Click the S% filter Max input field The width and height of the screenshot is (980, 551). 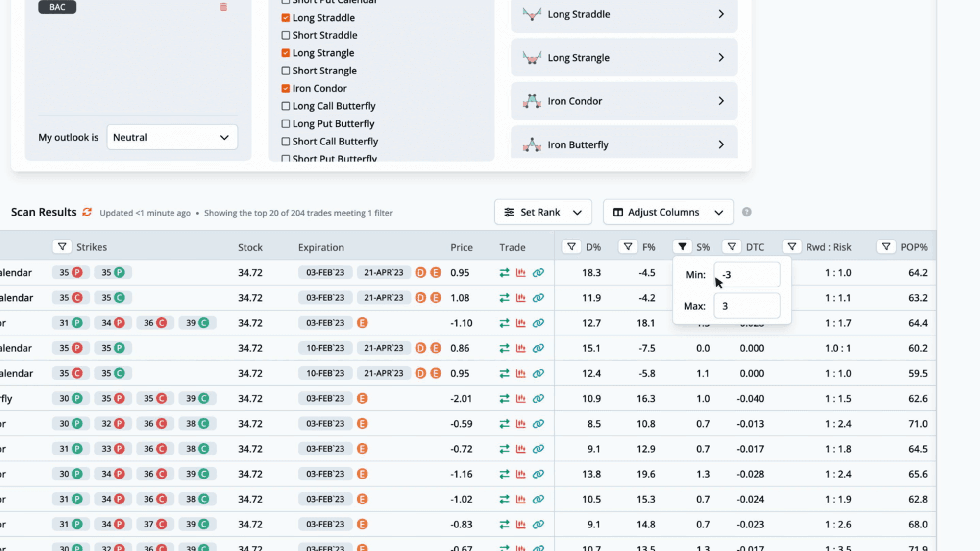[747, 306]
